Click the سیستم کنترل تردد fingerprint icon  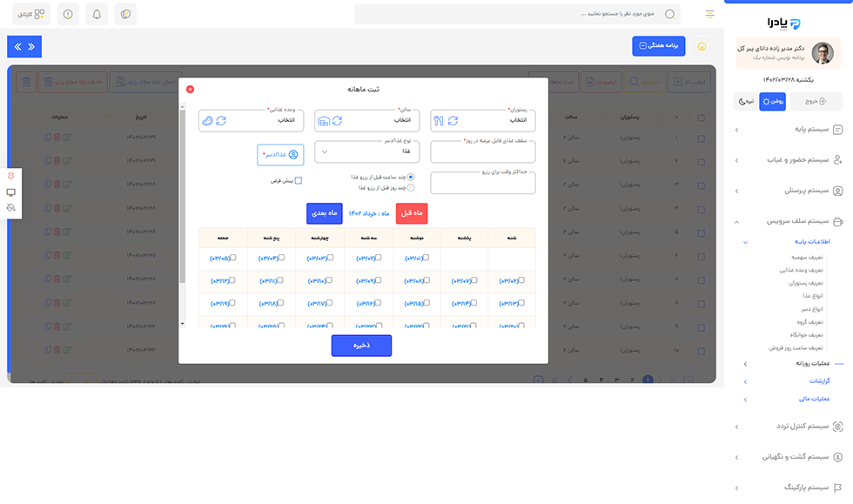click(x=837, y=427)
